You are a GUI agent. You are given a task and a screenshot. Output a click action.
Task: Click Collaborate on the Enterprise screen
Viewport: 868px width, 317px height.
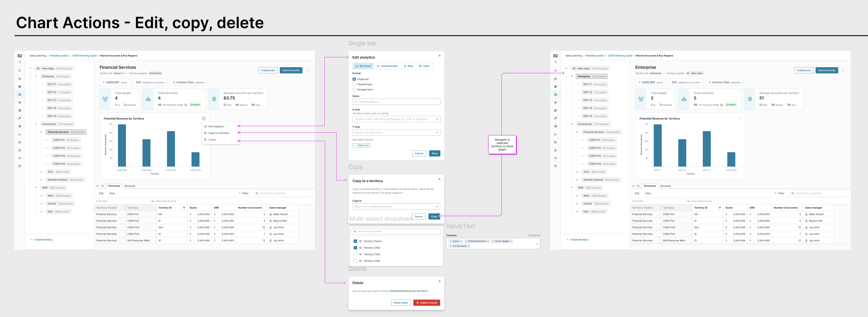804,70
